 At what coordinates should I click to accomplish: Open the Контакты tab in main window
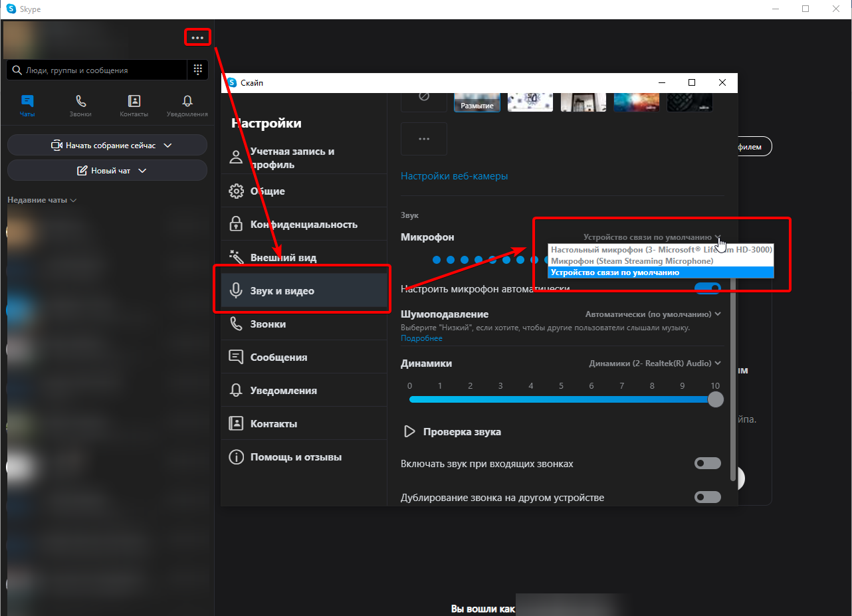coord(134,106)
